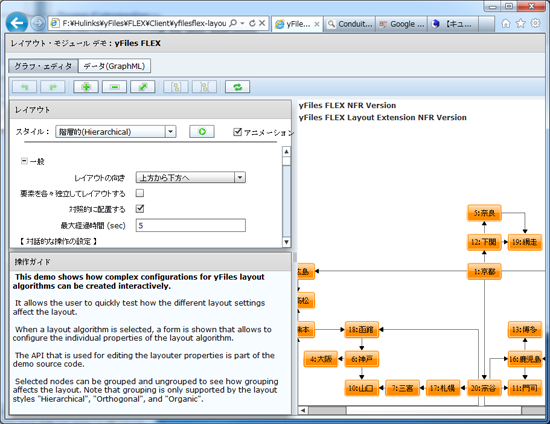The height and width of the screenshot is (424, 550).
Task: Select graph node 18:函館
Action: (362, 329)
